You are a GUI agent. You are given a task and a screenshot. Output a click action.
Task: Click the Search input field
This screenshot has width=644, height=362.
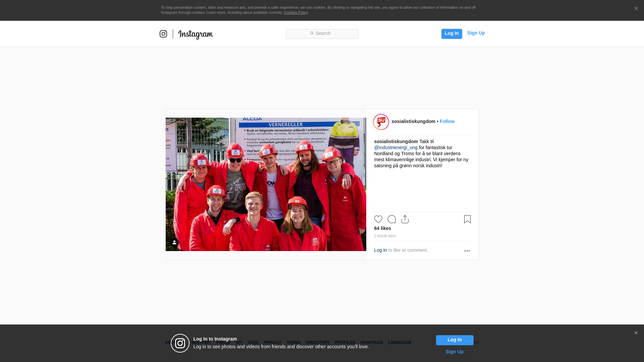322,34
